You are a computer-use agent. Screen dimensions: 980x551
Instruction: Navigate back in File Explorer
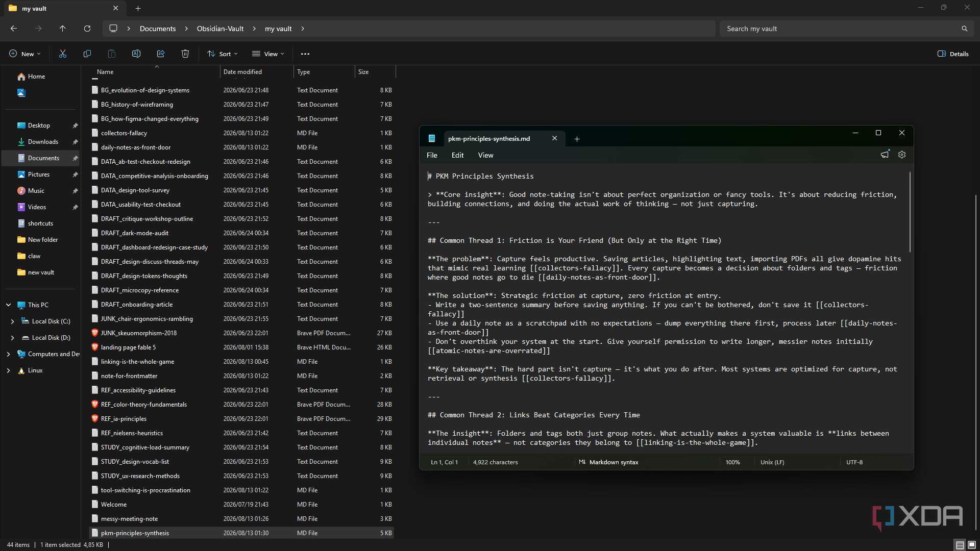[x=14, y=29]
